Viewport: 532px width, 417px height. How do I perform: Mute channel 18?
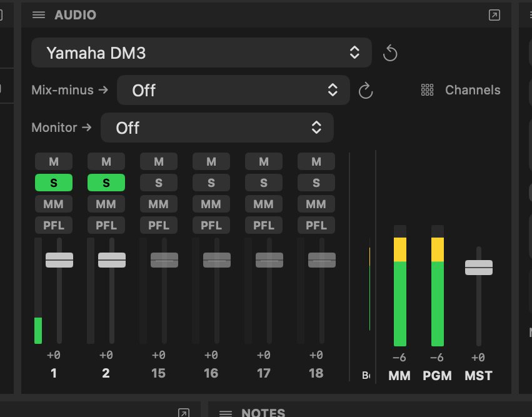point(316,161)
